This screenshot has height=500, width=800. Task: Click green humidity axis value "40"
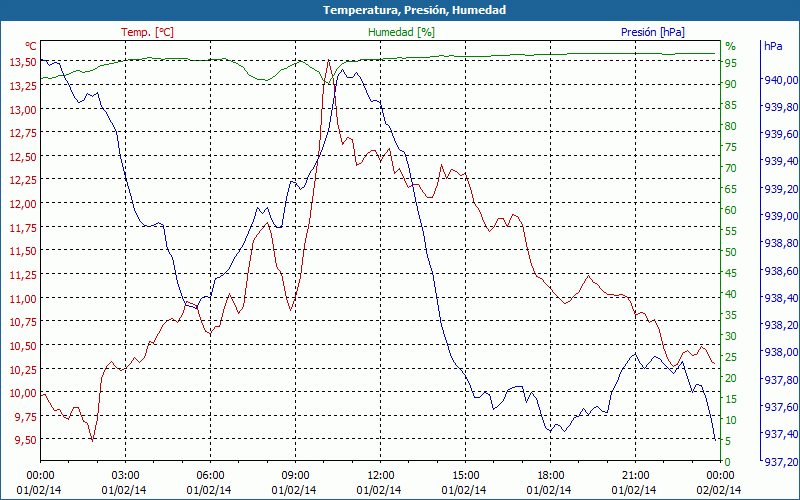[731, 294]
